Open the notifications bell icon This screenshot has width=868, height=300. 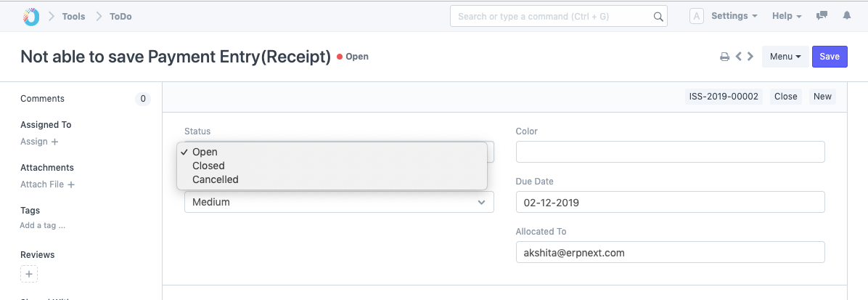pos(846,16)
